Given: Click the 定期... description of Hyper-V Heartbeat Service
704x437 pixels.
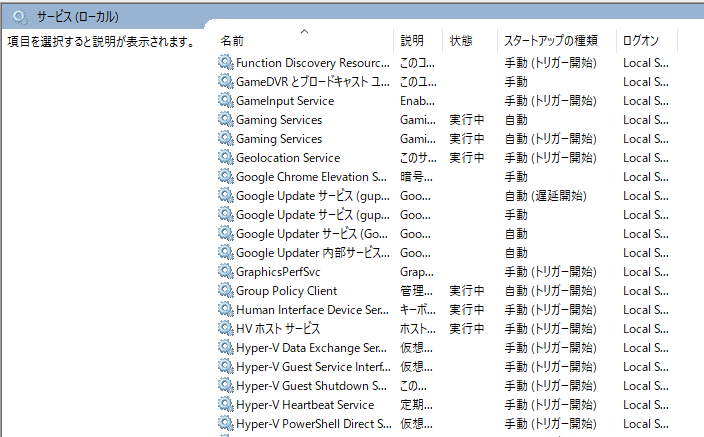Looking at the screenshot, I should pyautogui.click(x=416, y=405).
